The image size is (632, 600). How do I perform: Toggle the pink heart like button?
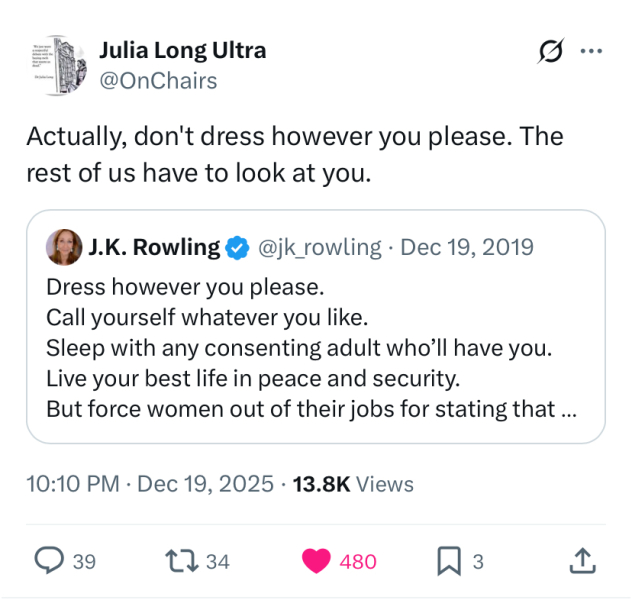pyautogui.click(x=318, y=561)
